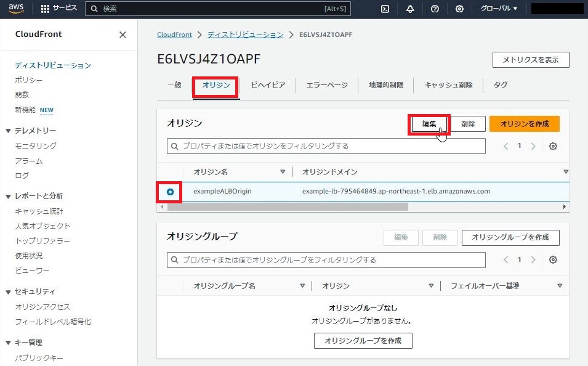Open the オリジン table preferences gear
Screen dimensions: 588x366
click(552, 146)
